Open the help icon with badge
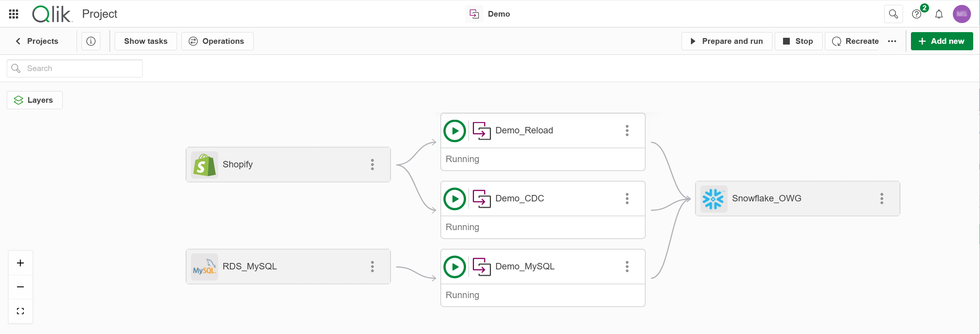 [917, 14]
